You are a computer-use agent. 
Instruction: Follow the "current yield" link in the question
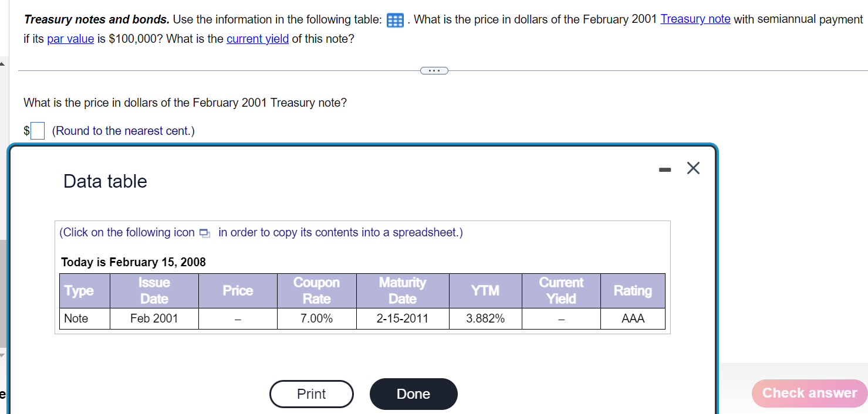click(x=257, y=40)
